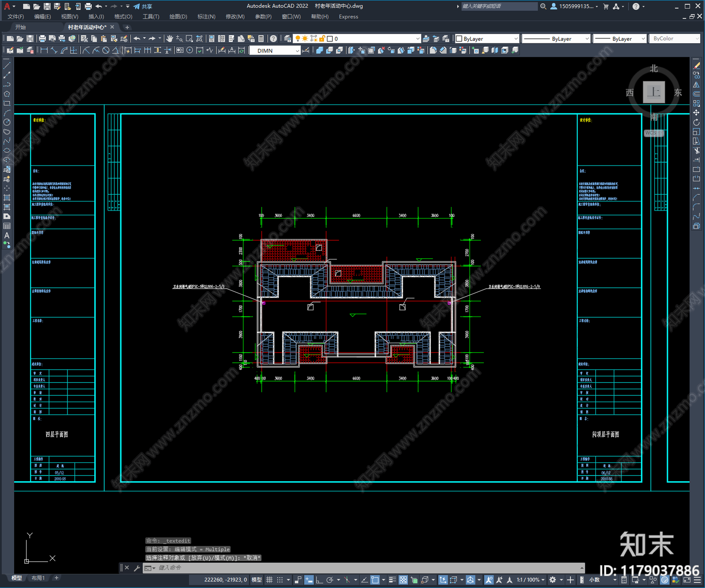
Task: Open the QuickCalc calculator icon
Action: pyautogui.click(x=261, y=39)
